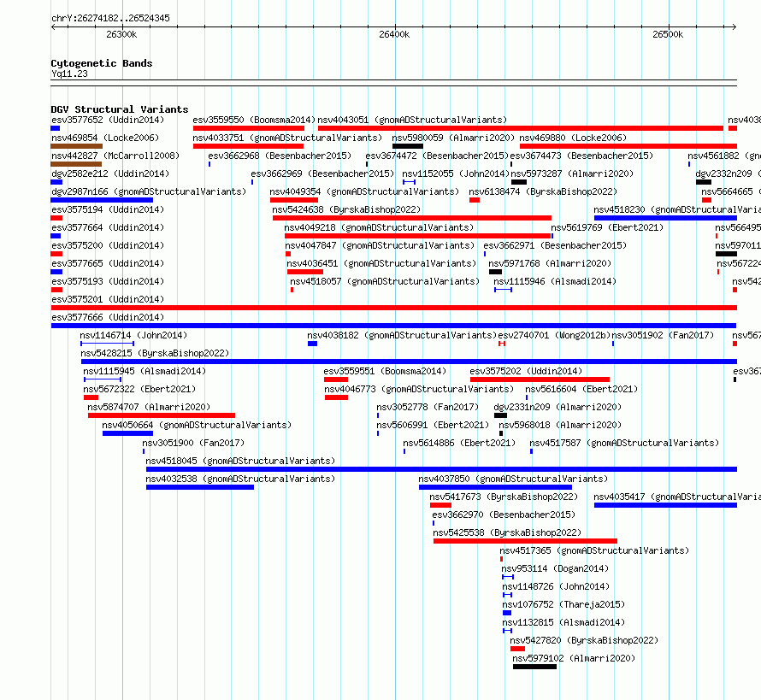The height and width of the screenshot is (700, 761).
Task: Click nsv5428215 (ByrskaBishop2022) label
Action: click(x=155, y=353)
